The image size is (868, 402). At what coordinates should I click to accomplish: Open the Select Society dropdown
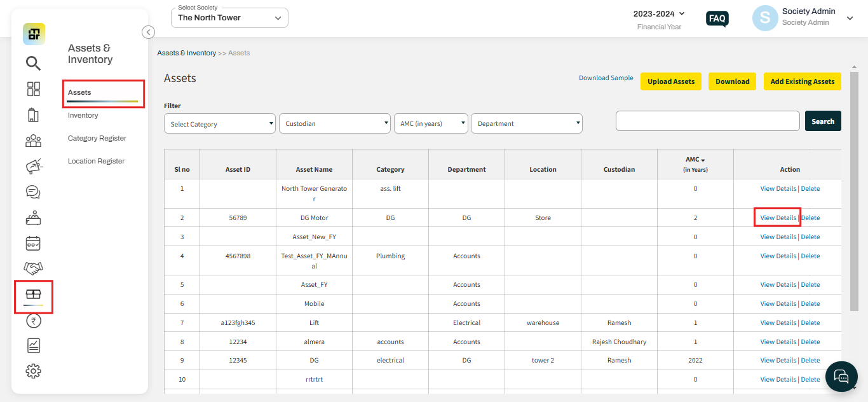[229, 18]
